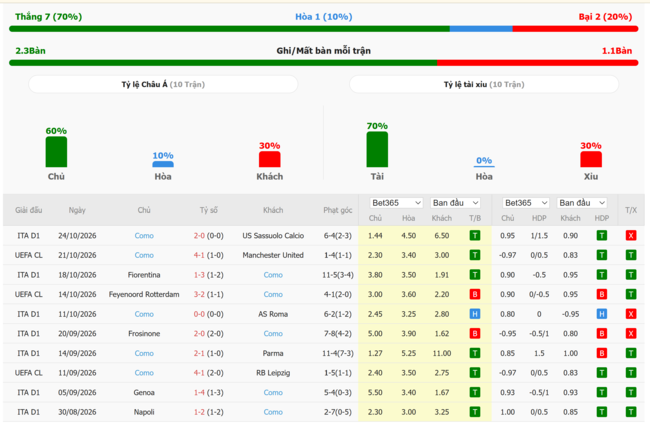Click red Khách 30% bar
Image resolution: width=650 pixels, height=423 pixels.
[x=269, y=159]
